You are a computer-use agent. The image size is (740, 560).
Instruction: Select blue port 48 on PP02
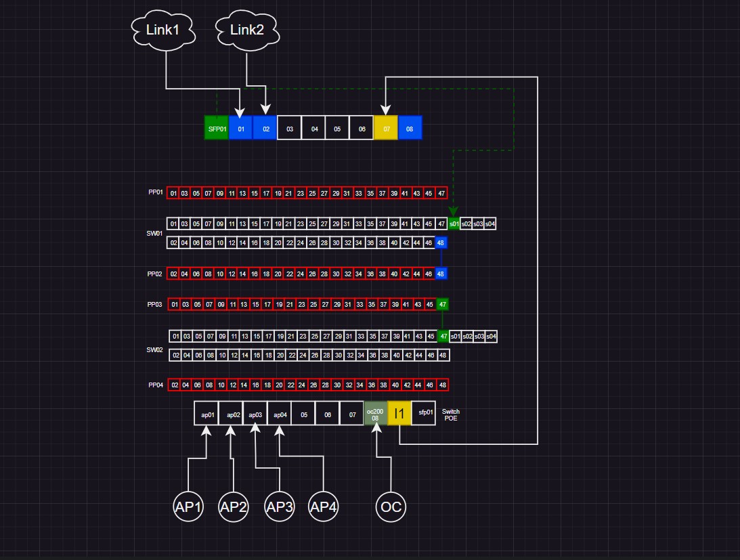click(441, 274)
